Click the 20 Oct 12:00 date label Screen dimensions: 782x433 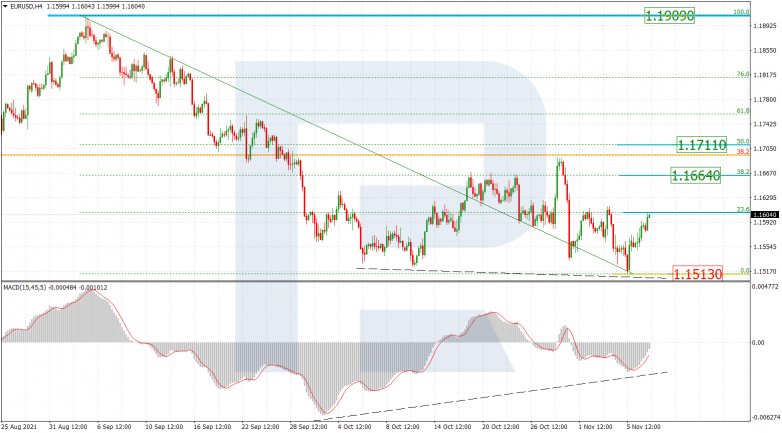point(501,427)
